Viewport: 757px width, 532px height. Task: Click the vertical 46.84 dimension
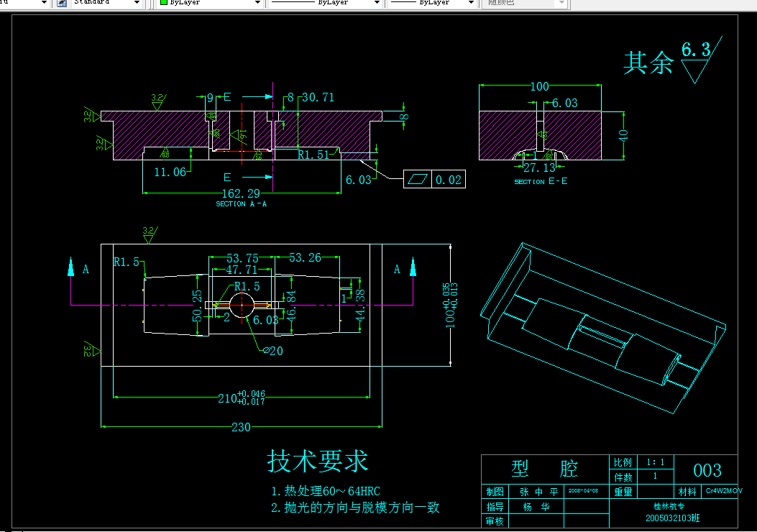pos(291,305)
